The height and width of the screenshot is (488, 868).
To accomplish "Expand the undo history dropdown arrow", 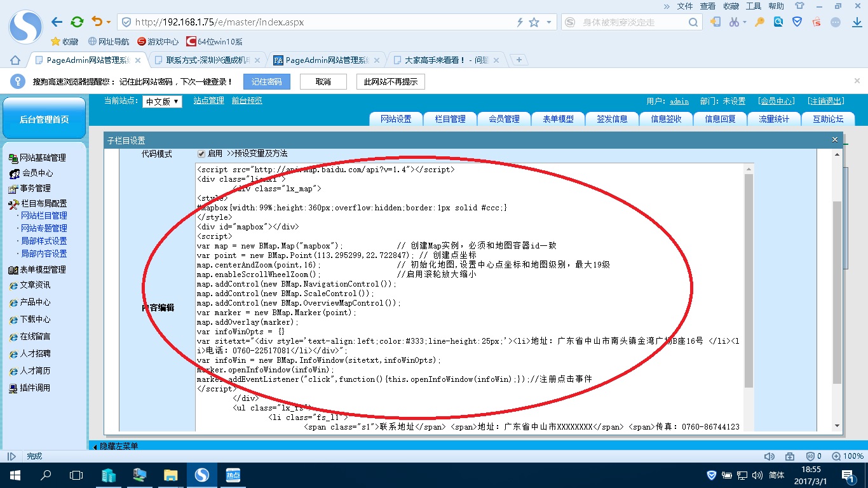I will 109,22.
